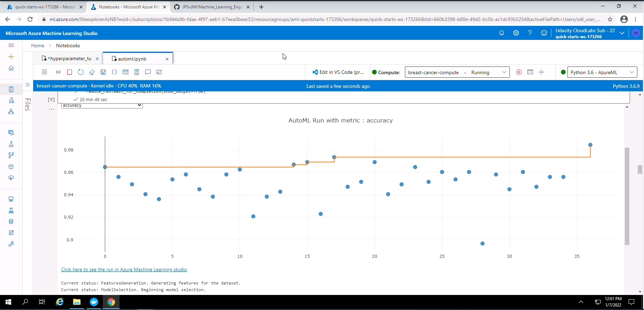644x310 pixels.
Task: Click the browser address bar URL
Action: point(325,19)
